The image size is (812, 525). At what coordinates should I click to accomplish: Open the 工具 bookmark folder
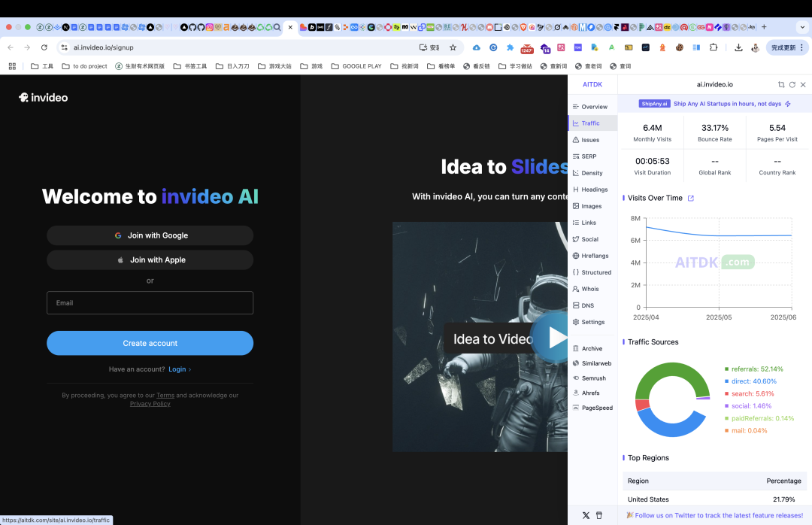coord(42,66)
